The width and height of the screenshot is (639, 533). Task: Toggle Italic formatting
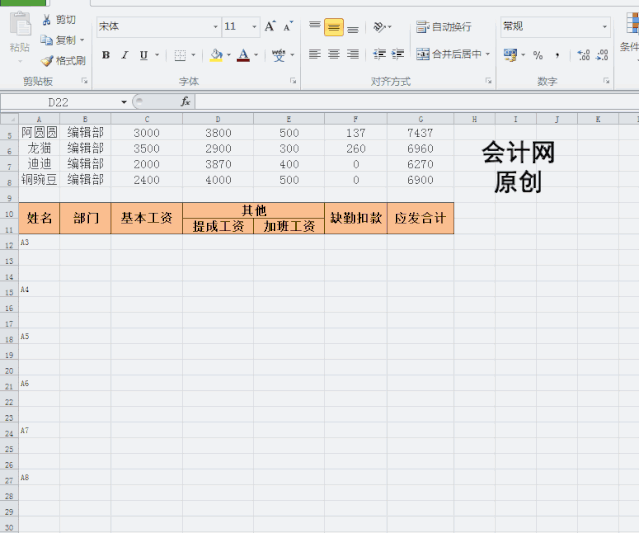[125, 55]
